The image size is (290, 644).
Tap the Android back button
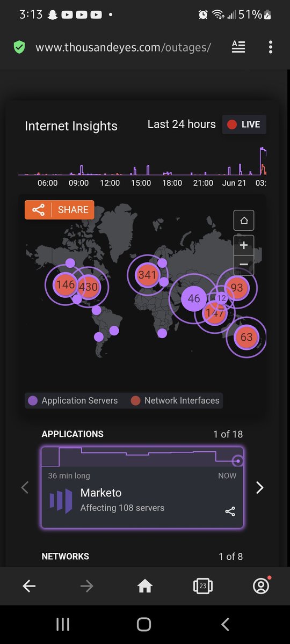pyautogui.click(x=226, y=624)
